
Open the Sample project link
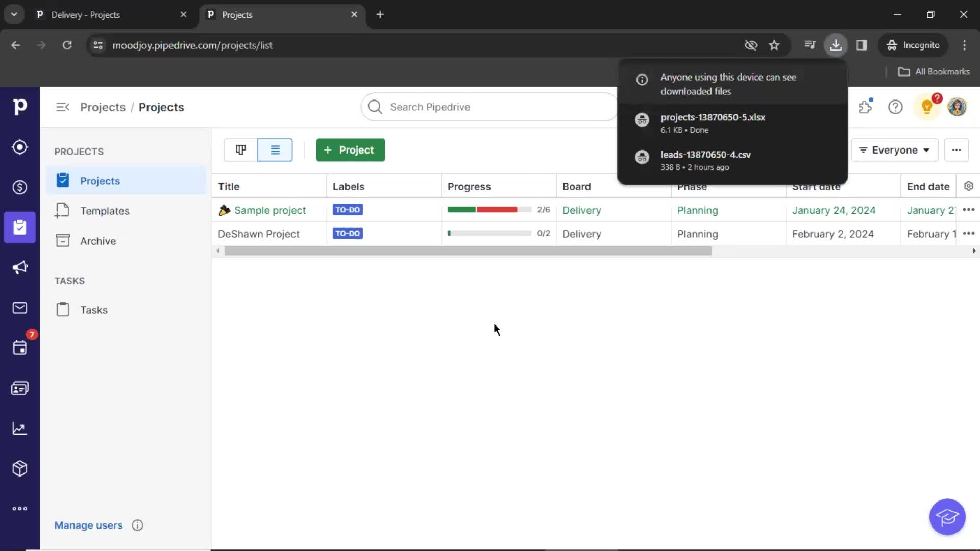(269, 210)
